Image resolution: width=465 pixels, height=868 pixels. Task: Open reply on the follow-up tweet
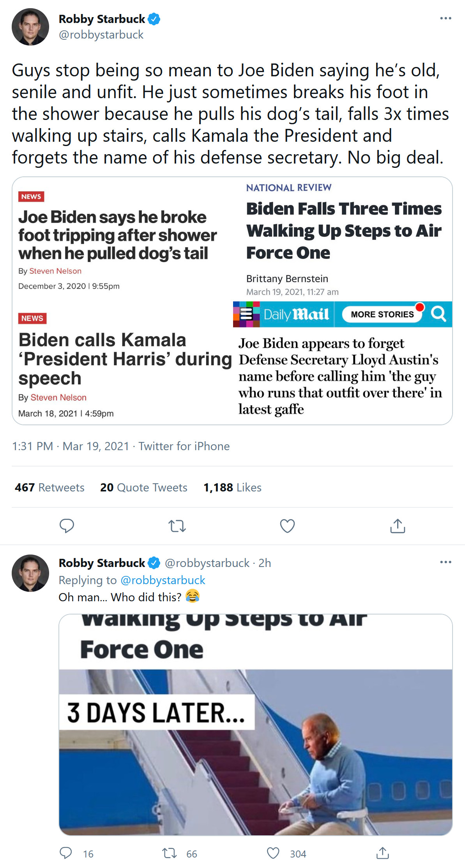65,853
